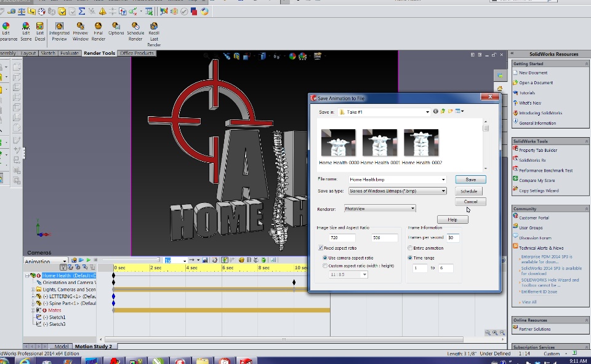Screen dimensions: 591x364
Task: Open the Edit Scene render tool
Action: point(26,31)
